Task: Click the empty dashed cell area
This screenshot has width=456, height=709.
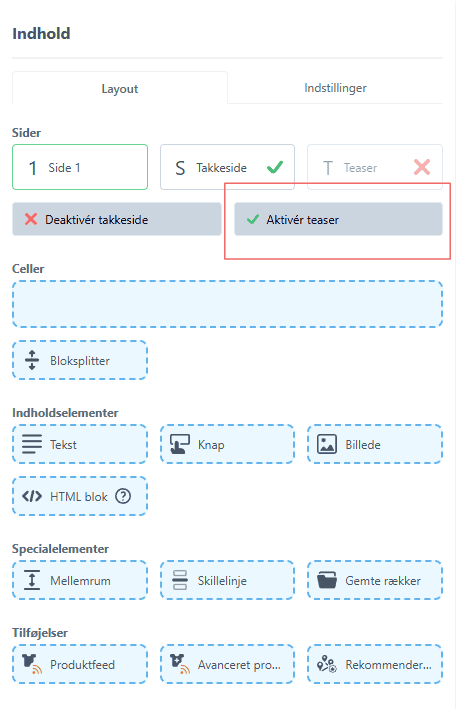Action: (227, 304)
